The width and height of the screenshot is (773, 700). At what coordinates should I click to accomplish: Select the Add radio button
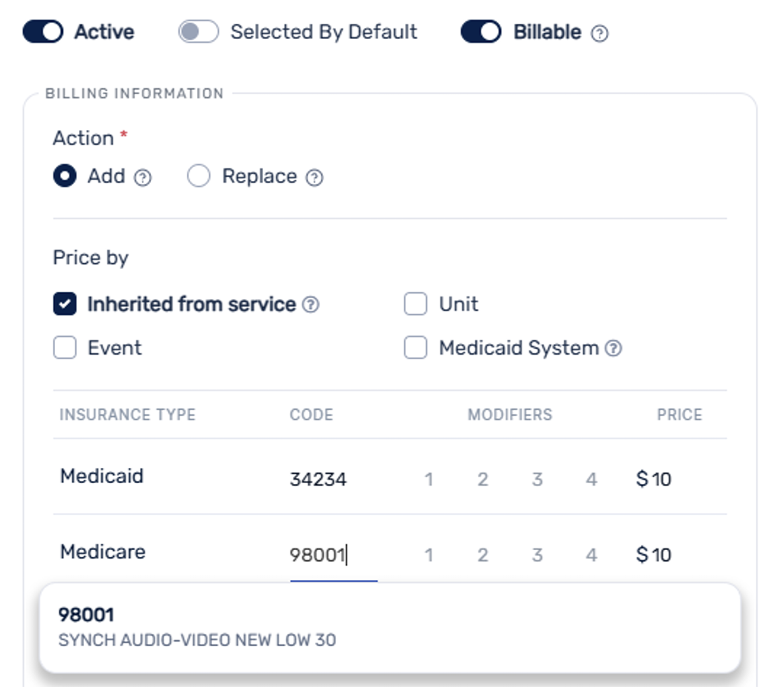click(x=64, y=176)
